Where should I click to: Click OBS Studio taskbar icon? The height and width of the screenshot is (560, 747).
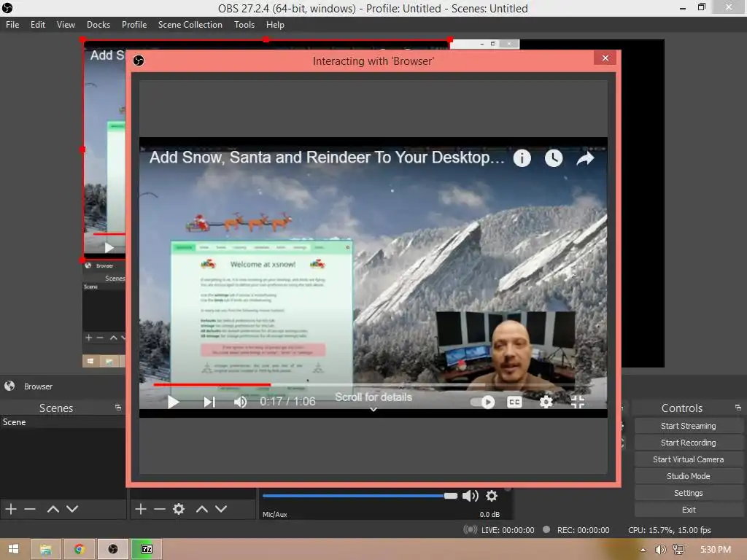[x=113, y=549]
